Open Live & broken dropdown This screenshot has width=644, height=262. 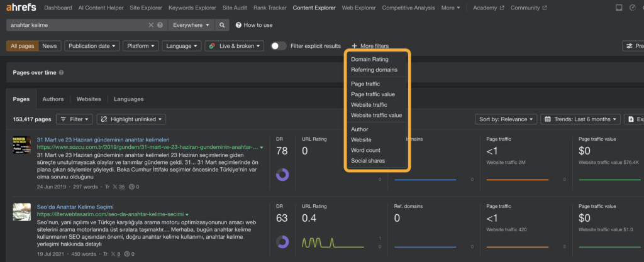click(x=234, y=46)
